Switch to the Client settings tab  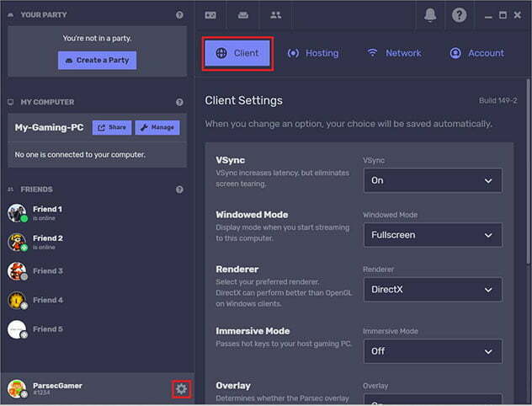pos(237,53)
